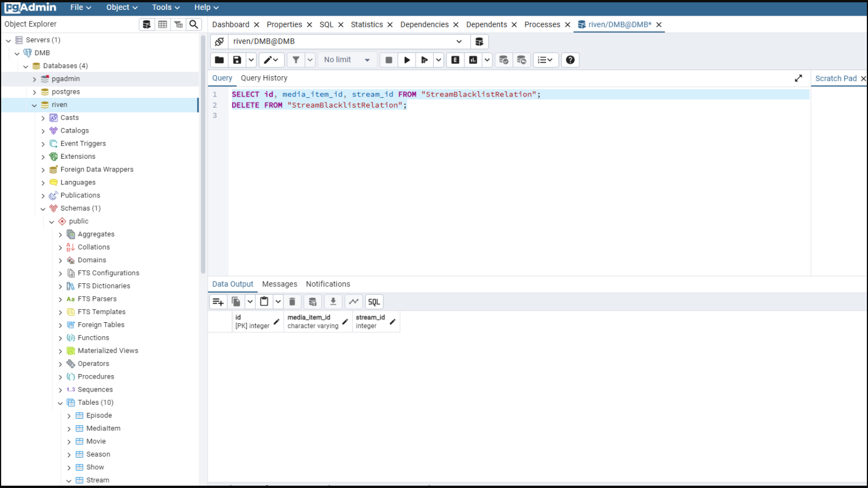Edit the stream_id column pencil icon

392,322
